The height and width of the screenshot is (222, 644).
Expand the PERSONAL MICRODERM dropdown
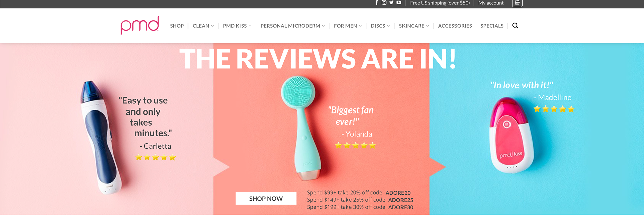coord(293,26)
